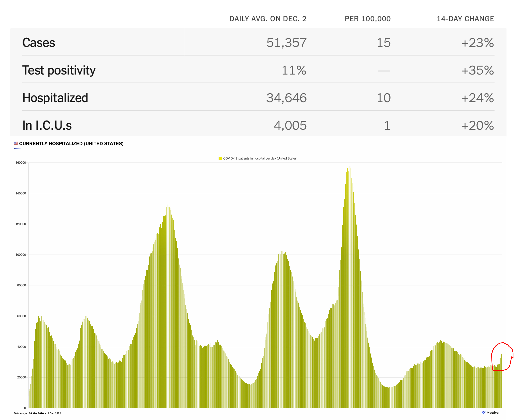Click the +24% hospitalized change value
This screenshot has height=420, width=518.
[477, 98]
